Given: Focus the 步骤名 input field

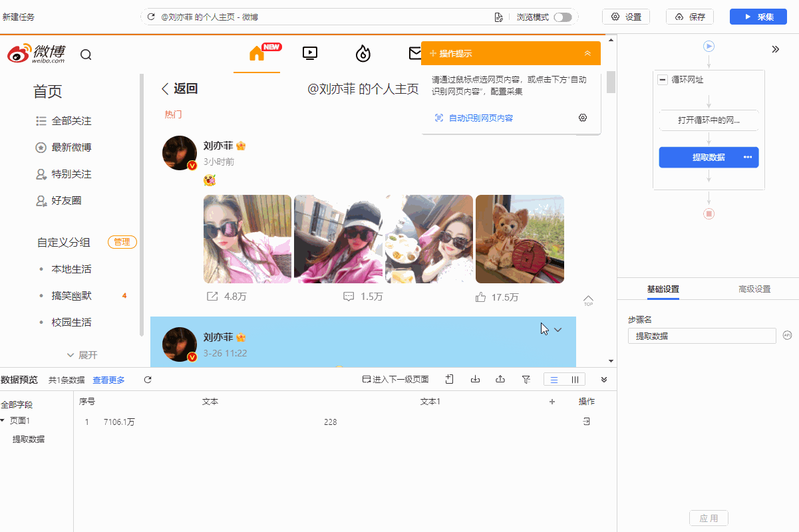Looking at the screenshot, I should (702, 336).
